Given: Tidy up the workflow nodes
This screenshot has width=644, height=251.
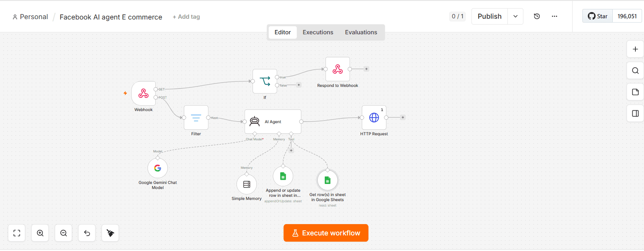Looking at the screenshot, I should tap(110, 233).
